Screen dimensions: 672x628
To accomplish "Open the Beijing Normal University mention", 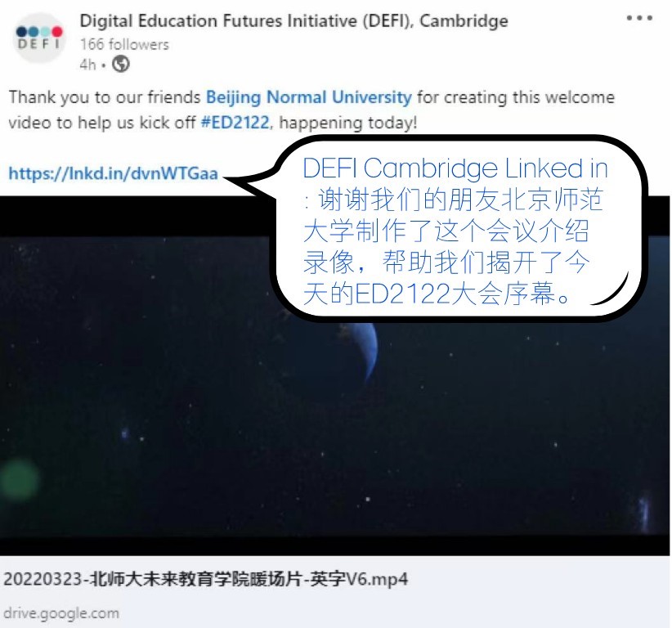I will click(x=308, y=97).
